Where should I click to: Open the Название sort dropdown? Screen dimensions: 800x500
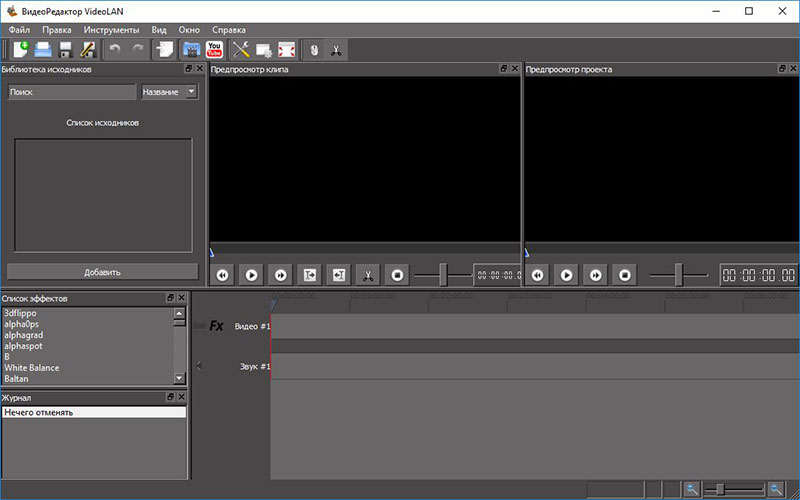click(x=169, y=92)
